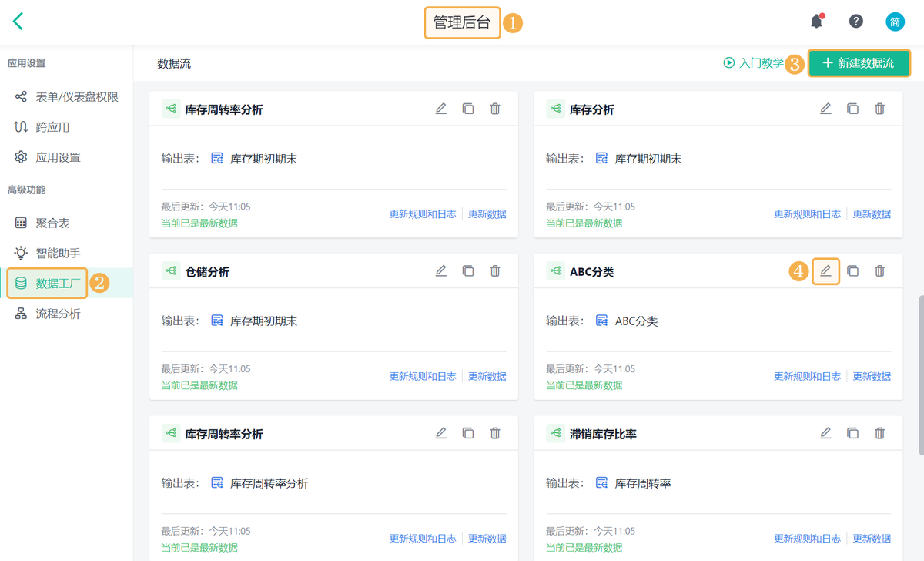Click the back arrow icon

(18, 22)
